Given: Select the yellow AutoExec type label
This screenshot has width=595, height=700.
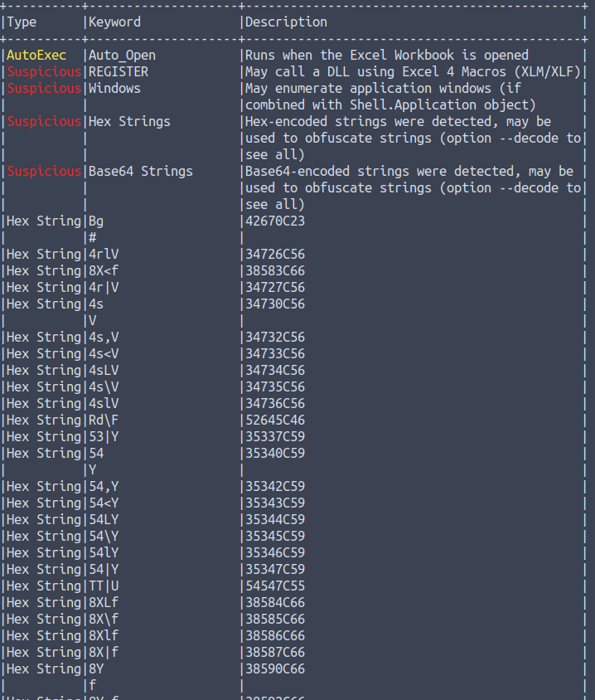Looking at the screenshot, I should click(36, 56).
